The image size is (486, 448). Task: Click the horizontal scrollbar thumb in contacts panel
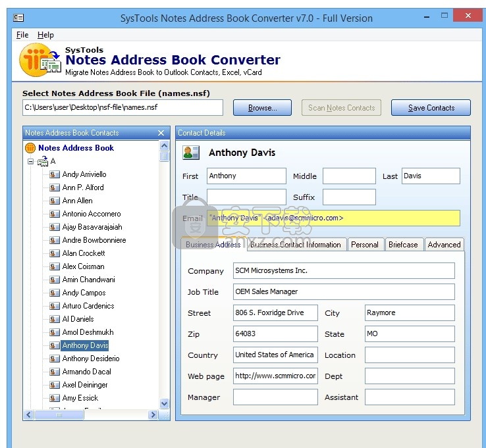click(59, 415)
